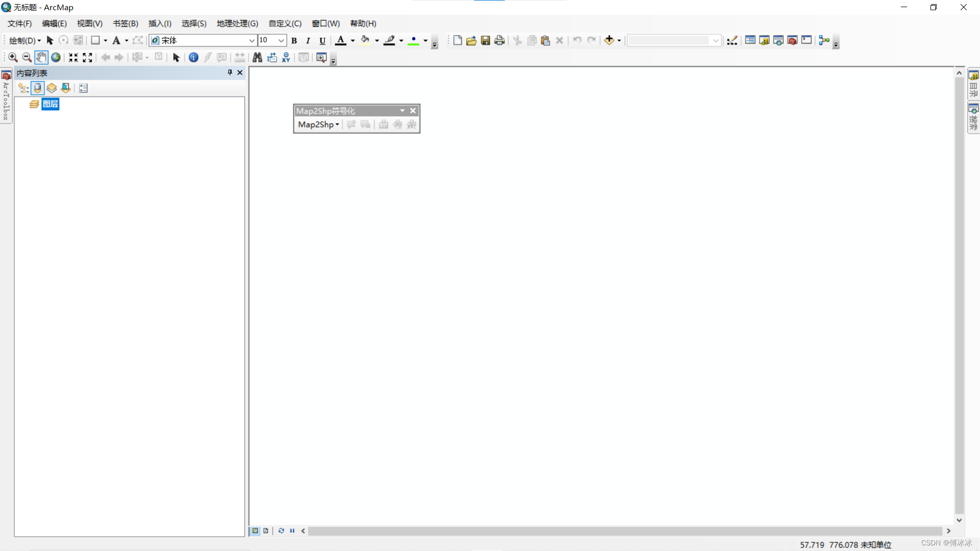Expand the Map2Shp dropdown menu
The image size is (980, 551).
(318, 124)
